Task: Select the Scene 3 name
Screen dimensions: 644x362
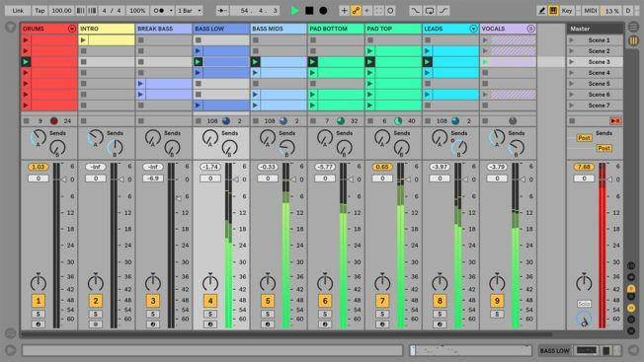Action: [599, 62]
